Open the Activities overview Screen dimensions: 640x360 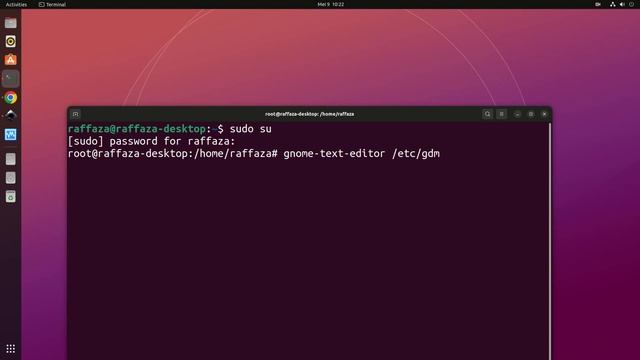pos(16,4)
